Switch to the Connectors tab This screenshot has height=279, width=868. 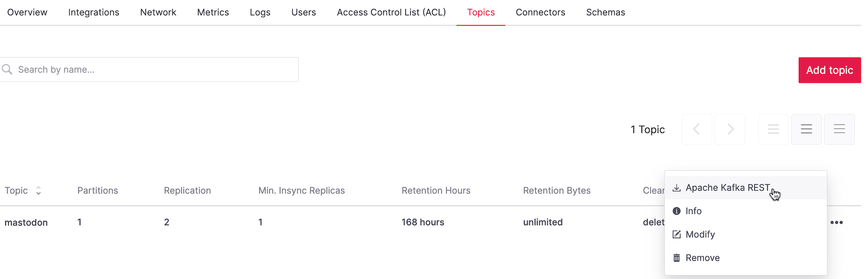tap(540, 12)
